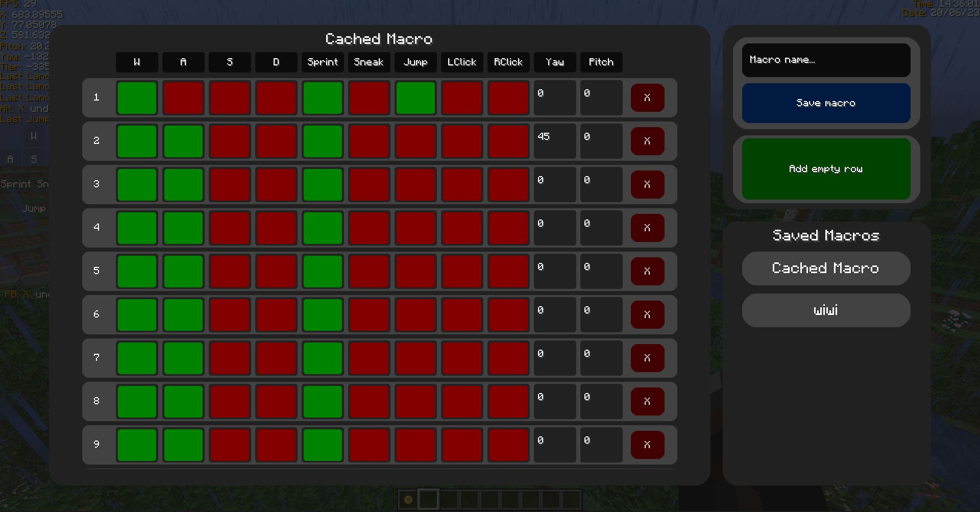
Task: Click the Sprint column header
Action: point(323,62)
